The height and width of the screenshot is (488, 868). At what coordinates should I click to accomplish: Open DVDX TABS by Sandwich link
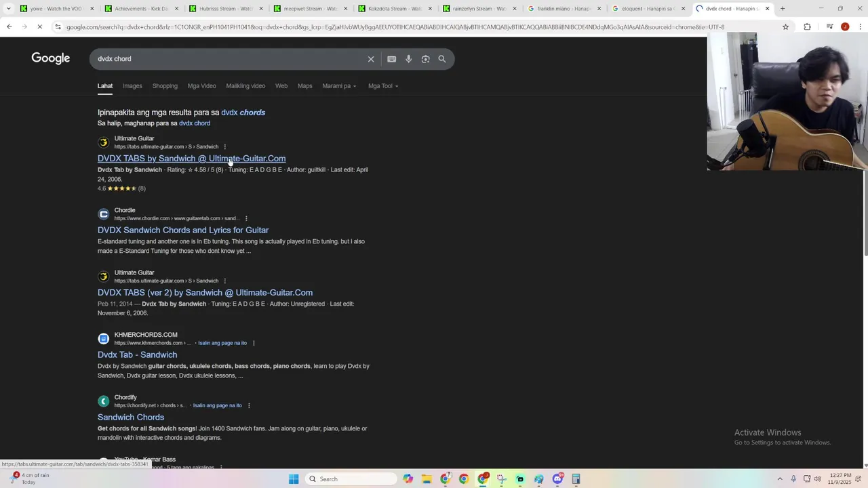point(191,159)
